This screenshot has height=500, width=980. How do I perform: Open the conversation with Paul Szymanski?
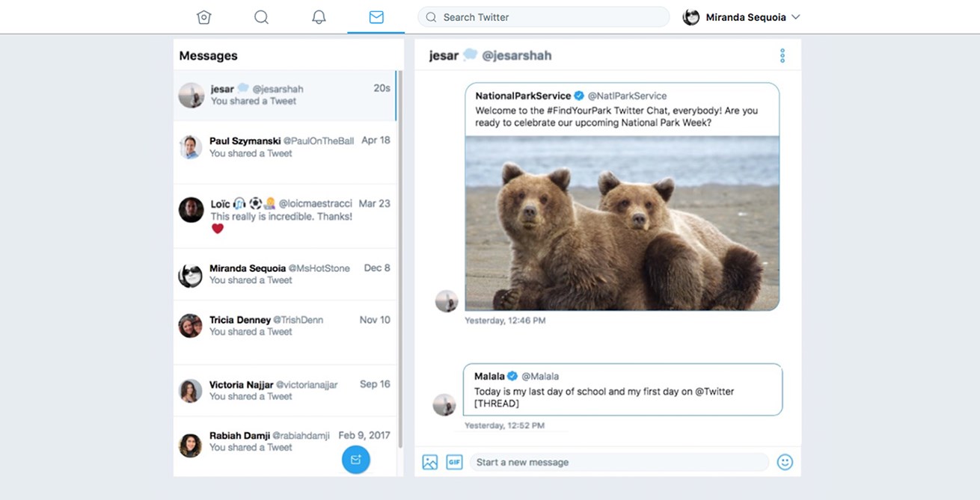tap(284, 146)
